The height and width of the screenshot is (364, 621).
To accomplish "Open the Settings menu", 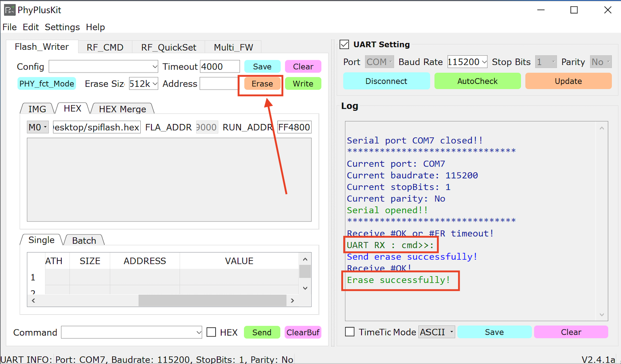I will [62, 27].
